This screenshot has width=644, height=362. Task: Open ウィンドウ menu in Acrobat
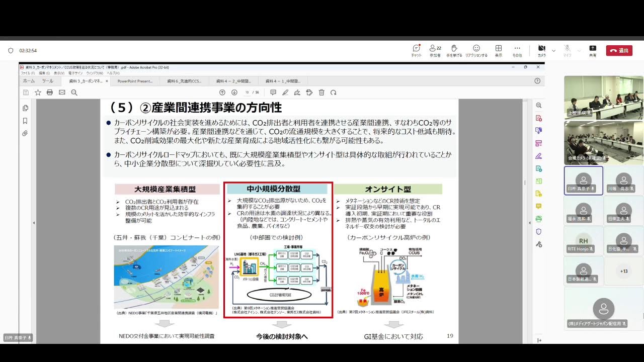[95, 73]
